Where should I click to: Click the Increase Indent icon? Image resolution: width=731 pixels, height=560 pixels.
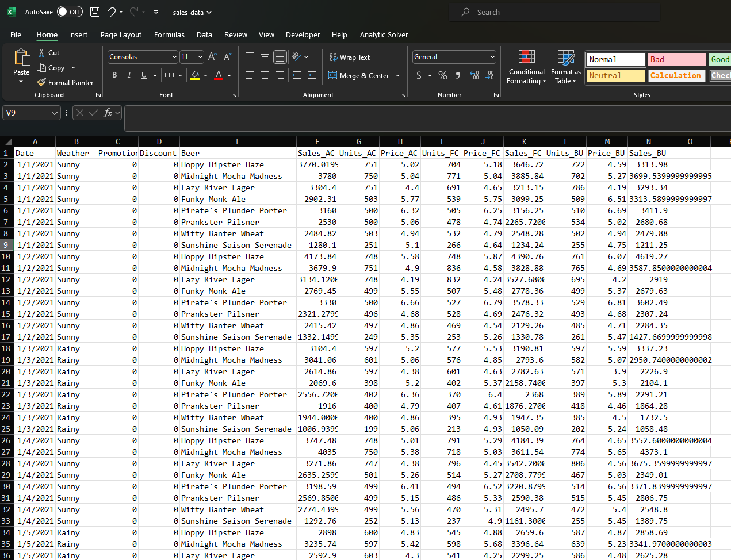[312, 75]
